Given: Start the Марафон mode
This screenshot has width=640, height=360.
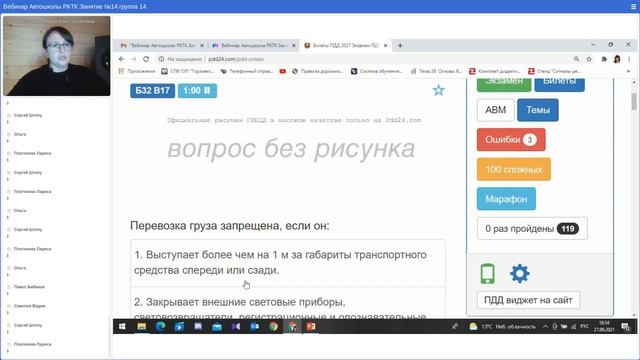Looking at the screenshot, I should click(x=506, y=199).
